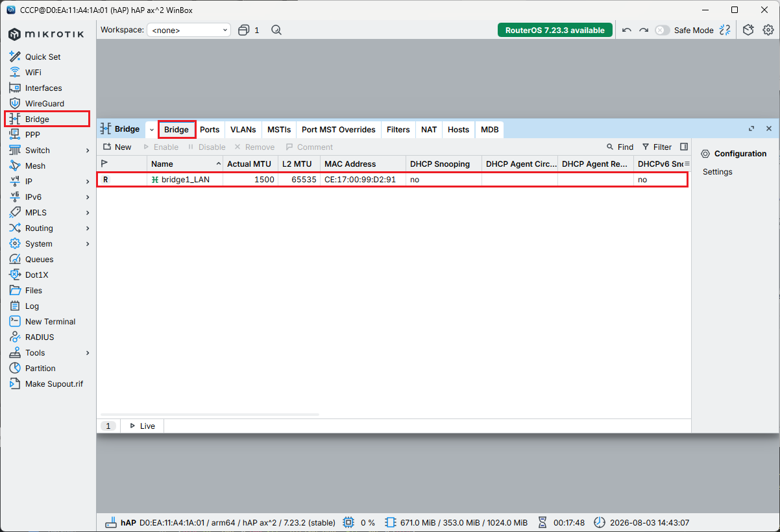
Task: Toggle the side panel icon next to Filter
Action: pyautogui.click(x=684, y=147)
